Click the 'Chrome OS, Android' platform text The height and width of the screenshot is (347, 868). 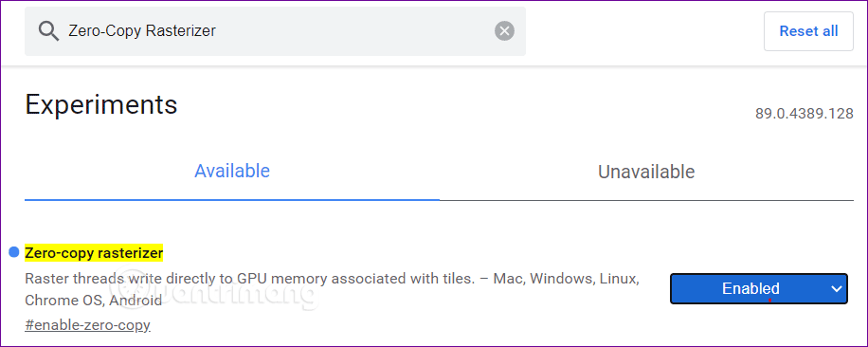pos(93,301)
